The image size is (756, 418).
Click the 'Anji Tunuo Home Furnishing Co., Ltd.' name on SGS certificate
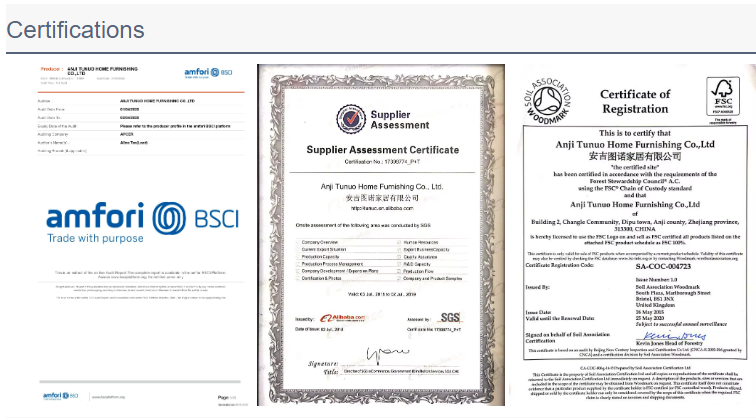click(x=382, y=187)
